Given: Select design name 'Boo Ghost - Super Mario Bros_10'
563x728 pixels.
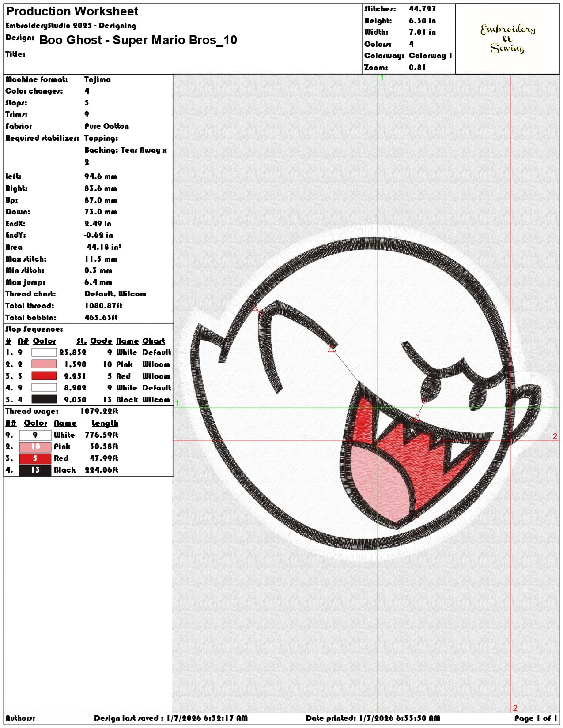Looking at the screenshot, I should pyautogui.click(x=138, y=40).
